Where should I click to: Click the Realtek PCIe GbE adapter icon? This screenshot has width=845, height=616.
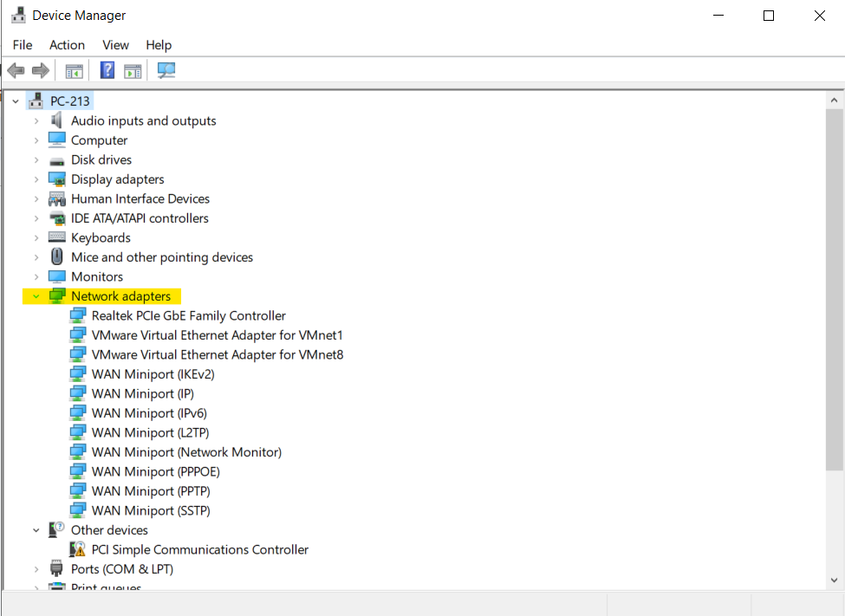78,315
